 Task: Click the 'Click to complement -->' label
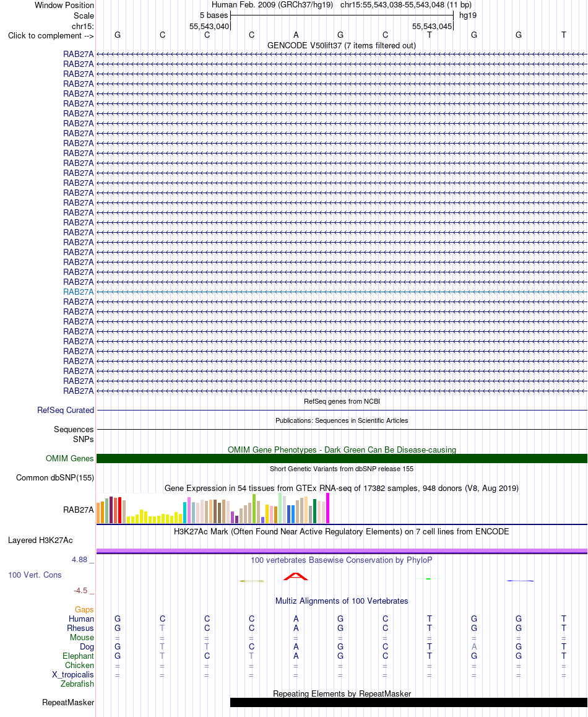pyautogui.click(x=51, y=36)
